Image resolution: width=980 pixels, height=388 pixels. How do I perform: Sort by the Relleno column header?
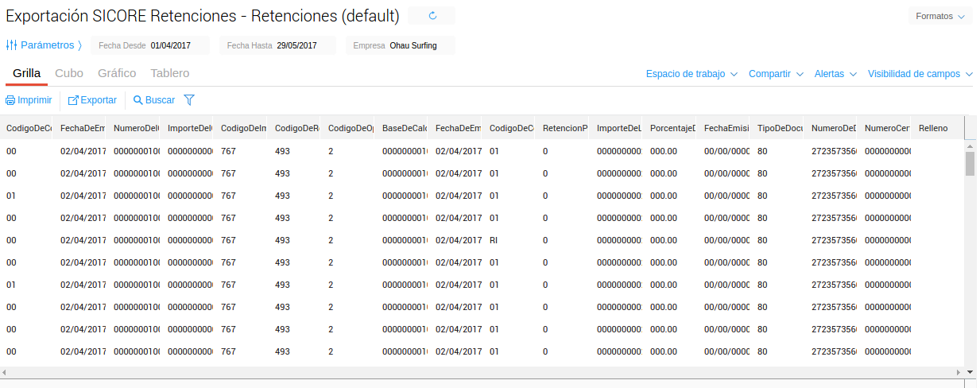pos(933,128)
